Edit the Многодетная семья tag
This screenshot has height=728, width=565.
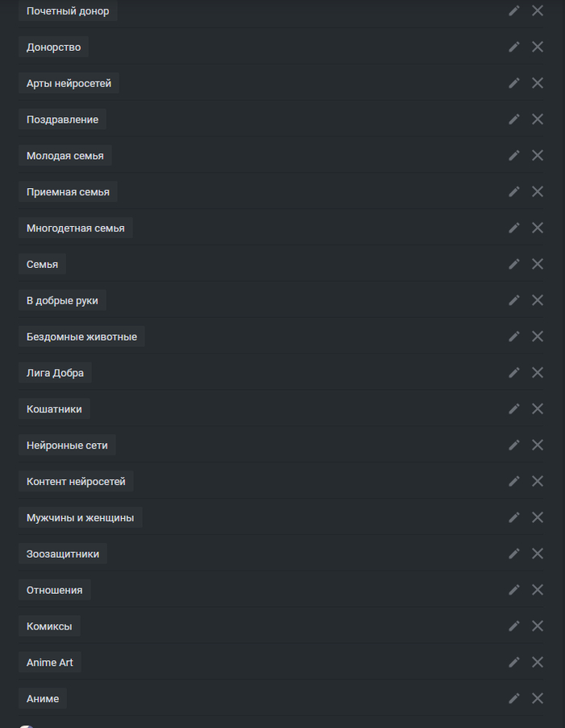pyautogui.click(x=514, y=228)
